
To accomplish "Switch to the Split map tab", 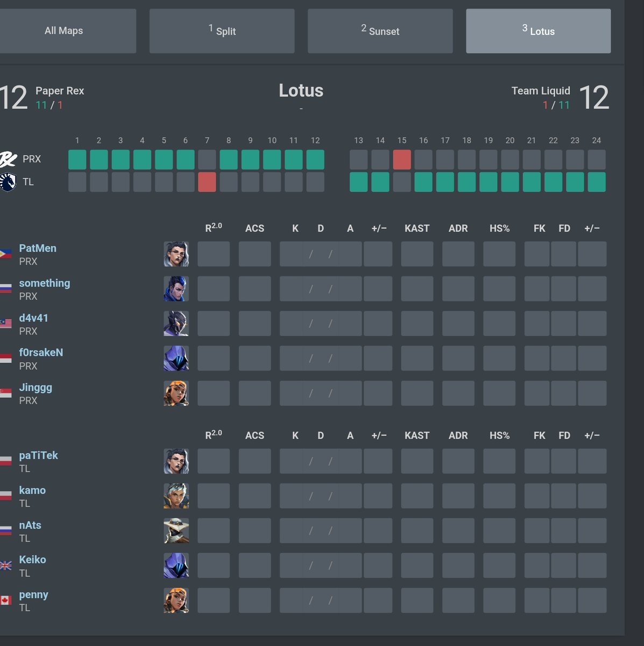I will [222, 31].
